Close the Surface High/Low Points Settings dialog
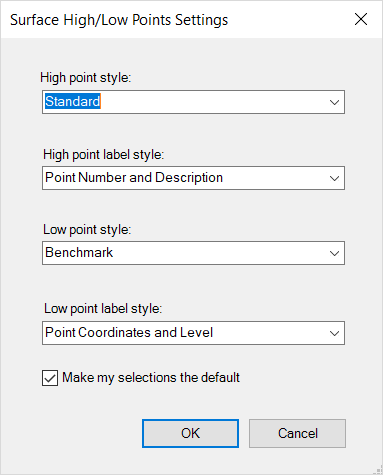This screenshot has width=383, height=475. tap(361, 19)
